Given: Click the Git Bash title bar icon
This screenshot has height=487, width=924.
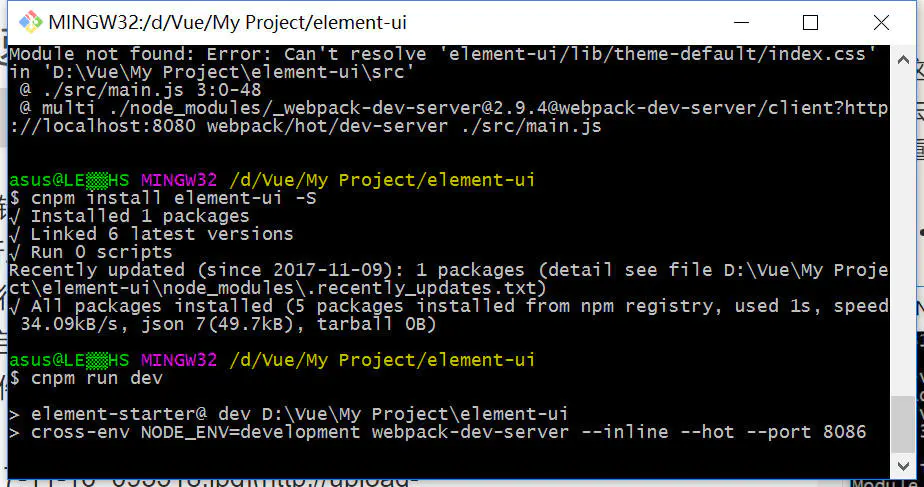Looking at the screenshot, I should 30,22.
